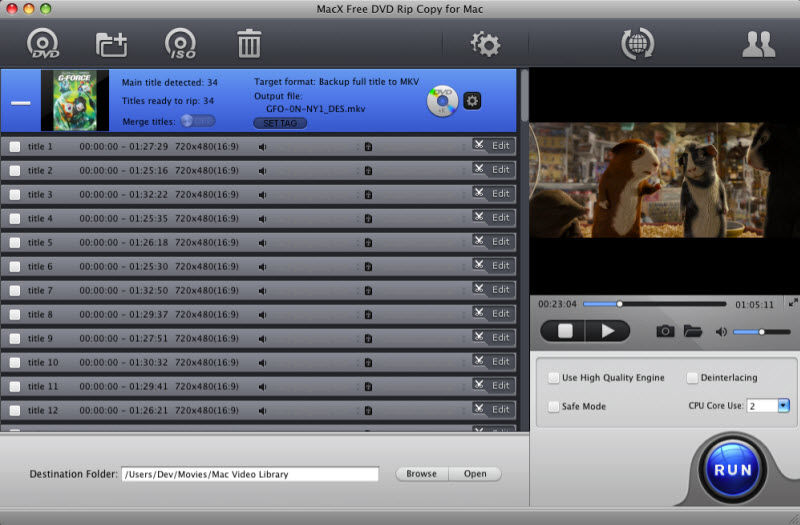Click scissors trim icon for title 7
This screenshot has height=525, width=800.
pos(479,288)
